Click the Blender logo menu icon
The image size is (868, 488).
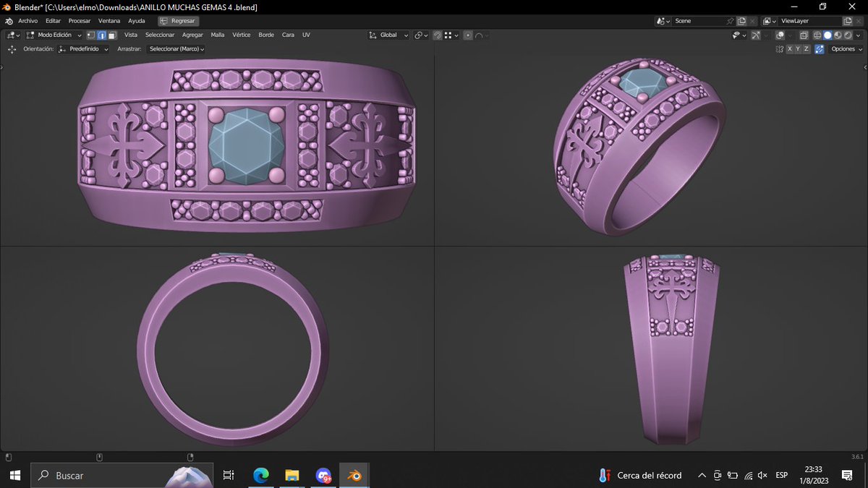(x=9, y=21)
